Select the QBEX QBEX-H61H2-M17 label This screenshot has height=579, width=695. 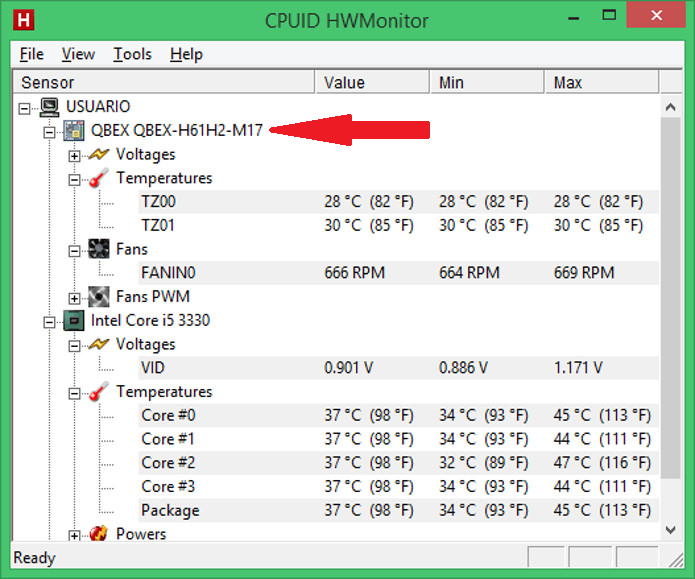[177, 130]
